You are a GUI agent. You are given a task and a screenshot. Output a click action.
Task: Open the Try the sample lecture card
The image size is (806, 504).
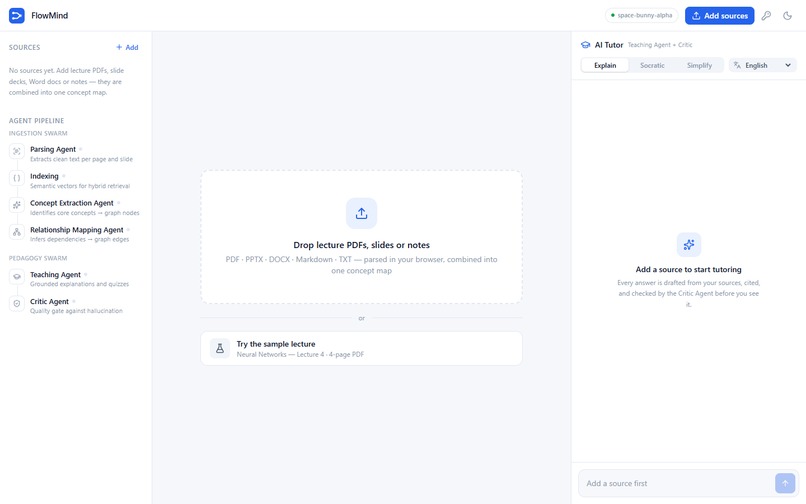coord(361,349)
